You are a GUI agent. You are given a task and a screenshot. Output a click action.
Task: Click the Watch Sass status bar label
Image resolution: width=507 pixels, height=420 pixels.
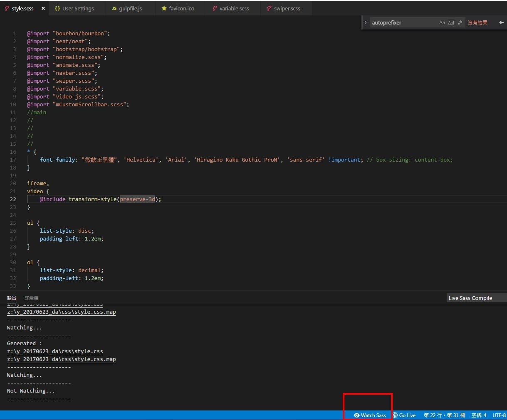coord(373,415)
